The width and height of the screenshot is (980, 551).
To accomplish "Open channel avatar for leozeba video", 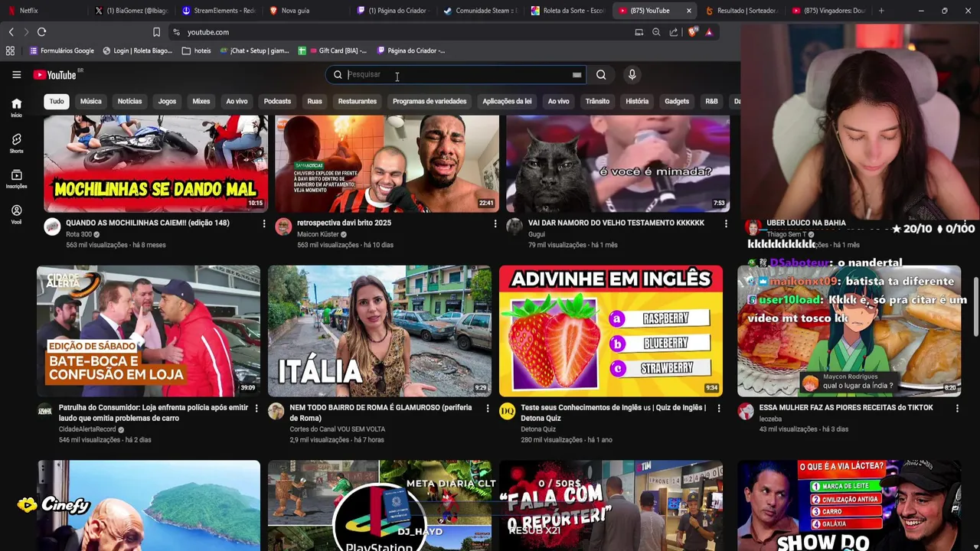I will click(x=746, y=412).
